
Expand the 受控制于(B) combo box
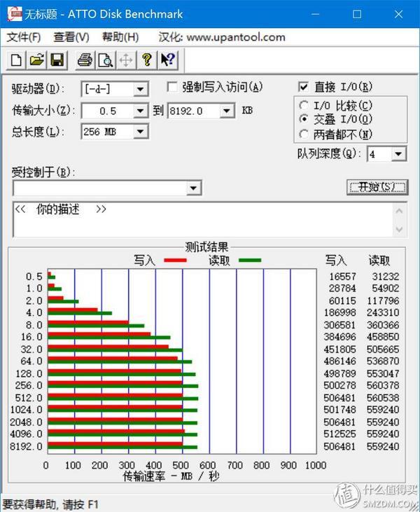pyautogui.click(x=193, y=188)
